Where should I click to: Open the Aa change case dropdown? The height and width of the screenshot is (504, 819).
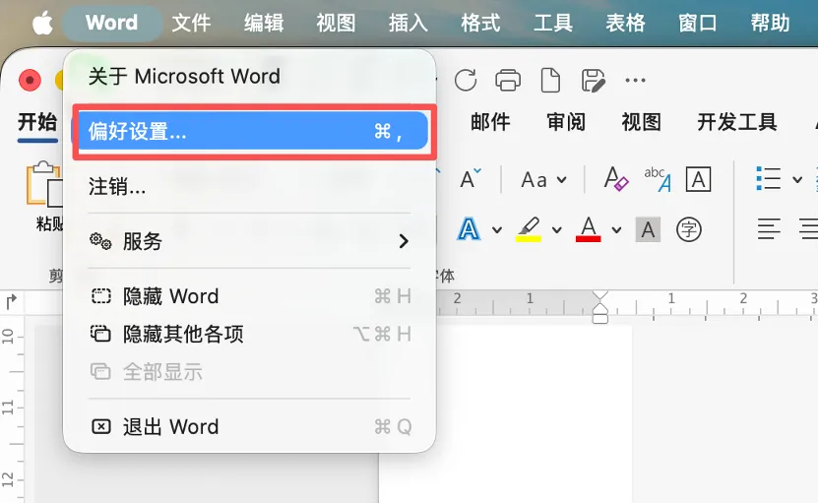(543, 180)
